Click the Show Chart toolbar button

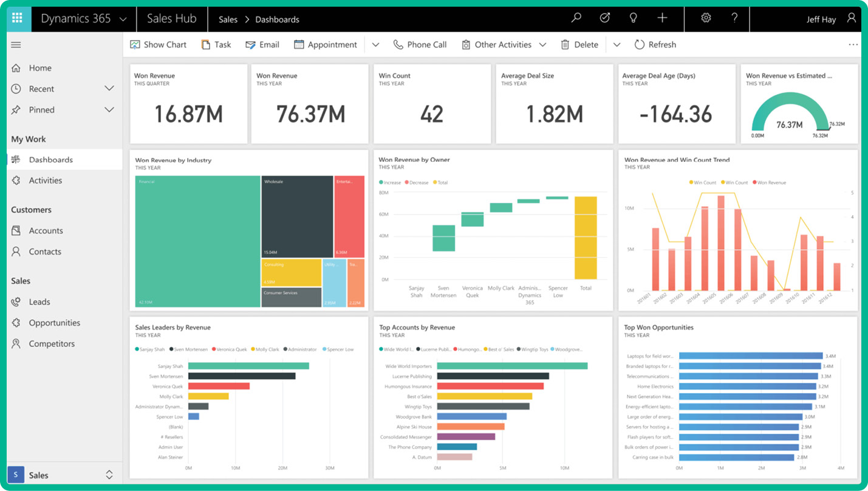[x=158, y=44]
